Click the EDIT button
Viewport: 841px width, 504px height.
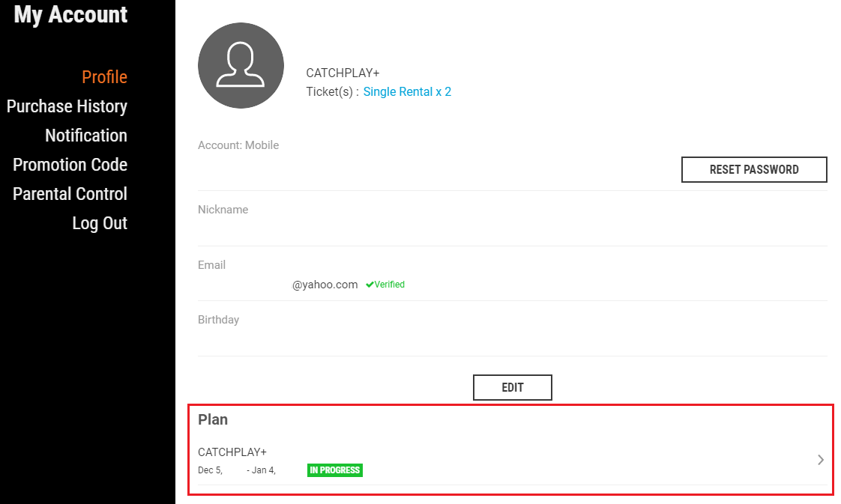[512, 387]
